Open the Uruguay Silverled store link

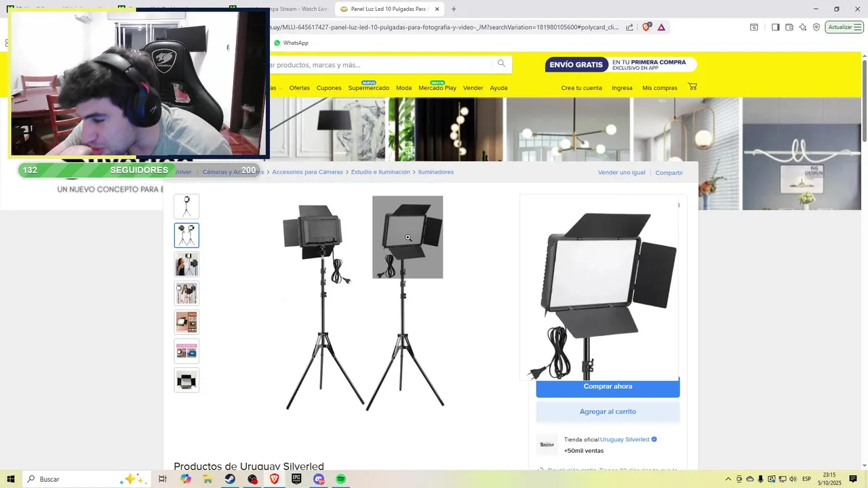625,439
